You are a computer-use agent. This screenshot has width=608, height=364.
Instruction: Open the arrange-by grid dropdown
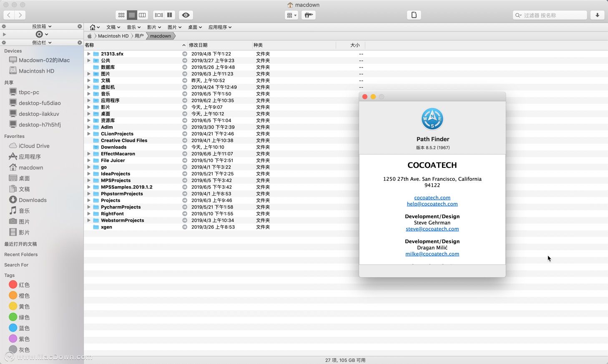click(291, 15)
